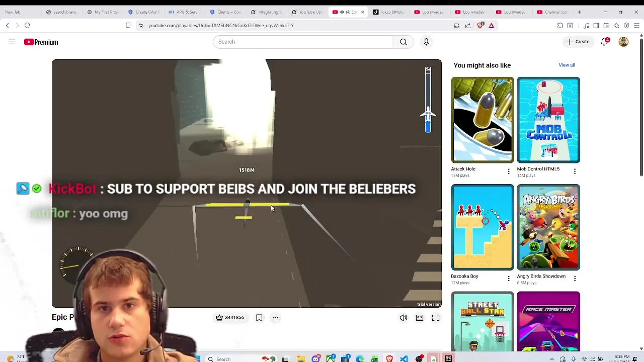Toggle the browser sidebar panel
The height and width of the screenshot is (362, 644).
point(596,25)
